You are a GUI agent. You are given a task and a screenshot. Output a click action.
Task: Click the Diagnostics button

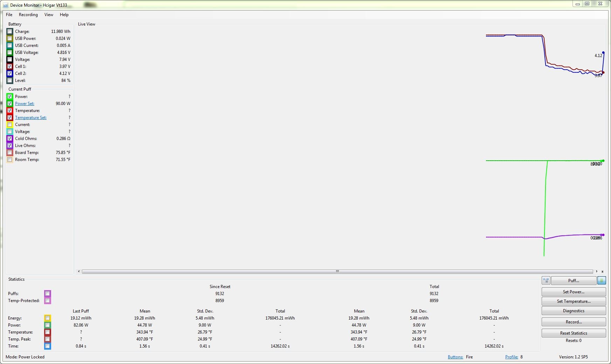[573, 311]
